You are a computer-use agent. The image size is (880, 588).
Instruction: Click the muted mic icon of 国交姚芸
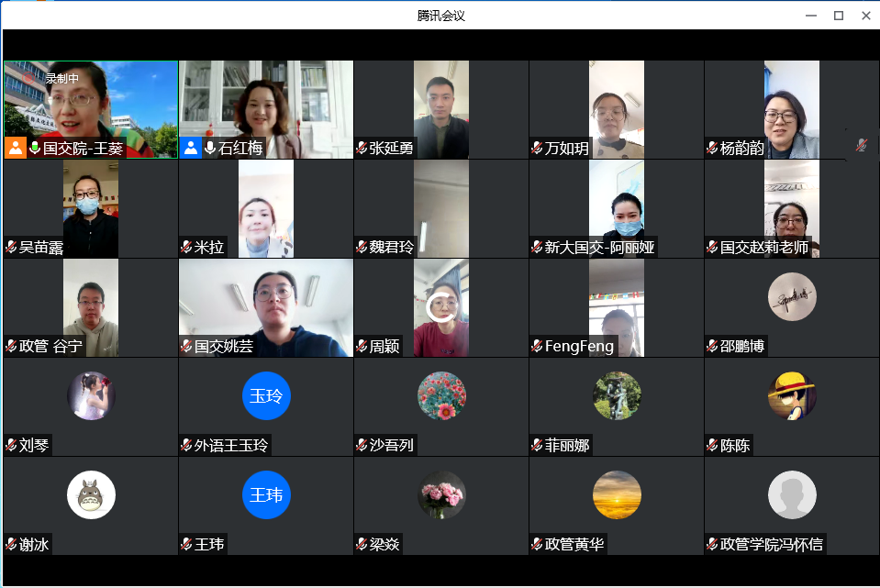pos(187,346)
